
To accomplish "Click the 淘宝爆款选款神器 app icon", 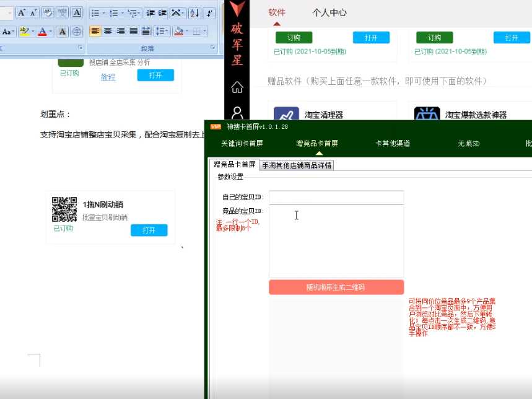I will pyautogui.click(x=427, y=113).
